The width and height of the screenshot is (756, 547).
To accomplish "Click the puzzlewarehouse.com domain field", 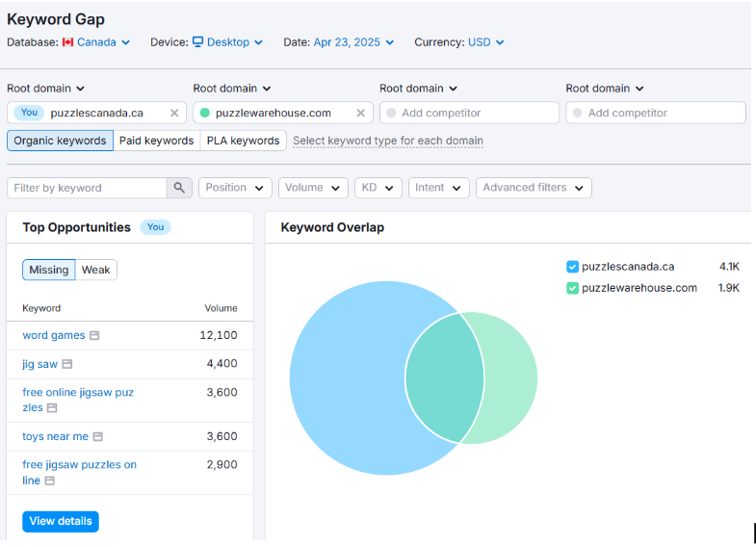I will pyautogui.click(x=283, y=113).
